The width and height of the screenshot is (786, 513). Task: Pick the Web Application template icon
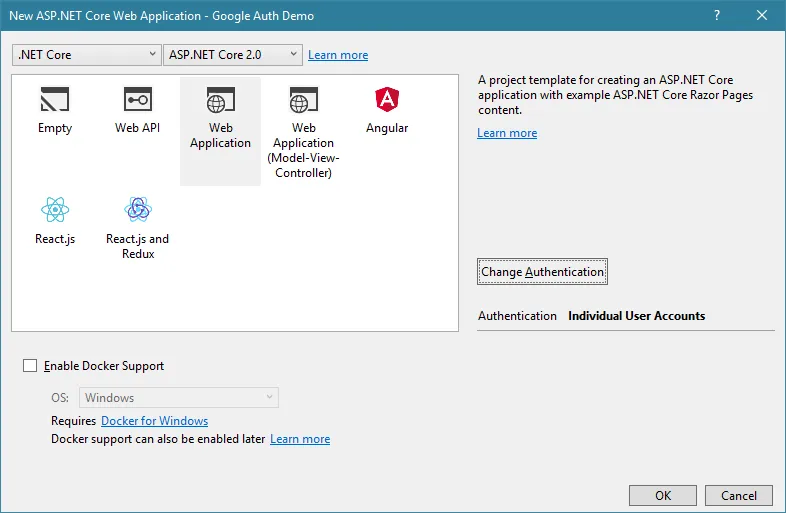pyautogui.click(x=220, y=99)
